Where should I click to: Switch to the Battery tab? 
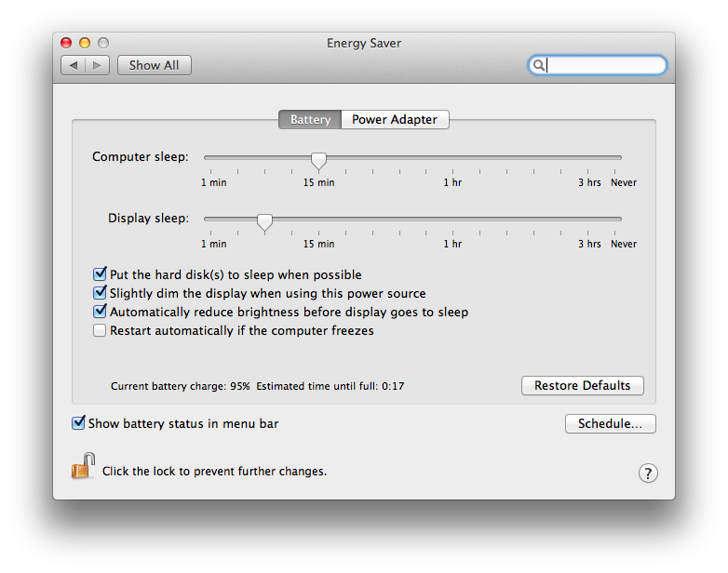310,120
